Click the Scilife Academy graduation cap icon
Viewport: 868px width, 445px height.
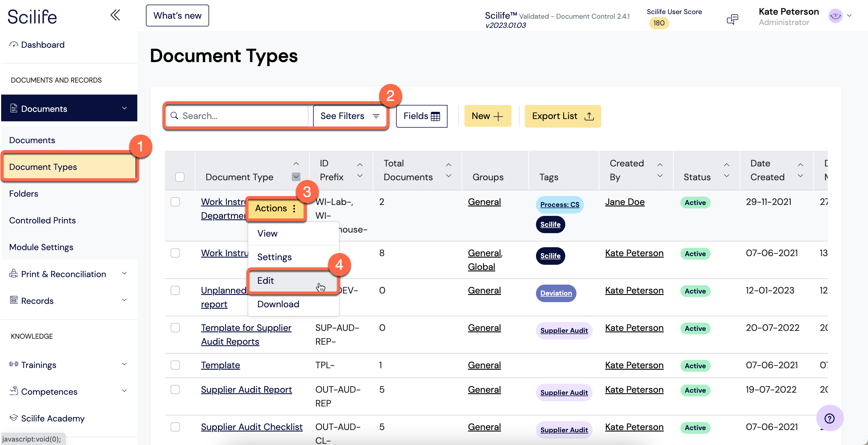point(14,418)
